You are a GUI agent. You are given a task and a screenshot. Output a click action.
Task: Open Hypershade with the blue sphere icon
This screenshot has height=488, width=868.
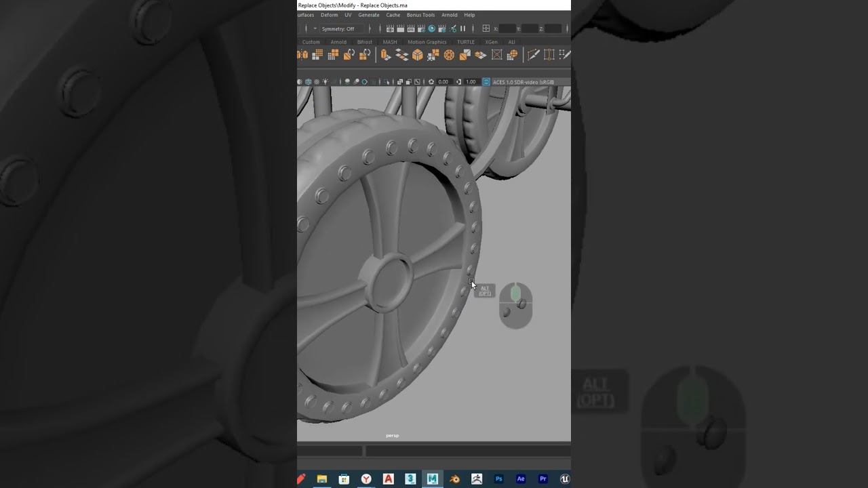tap(432, 28)
